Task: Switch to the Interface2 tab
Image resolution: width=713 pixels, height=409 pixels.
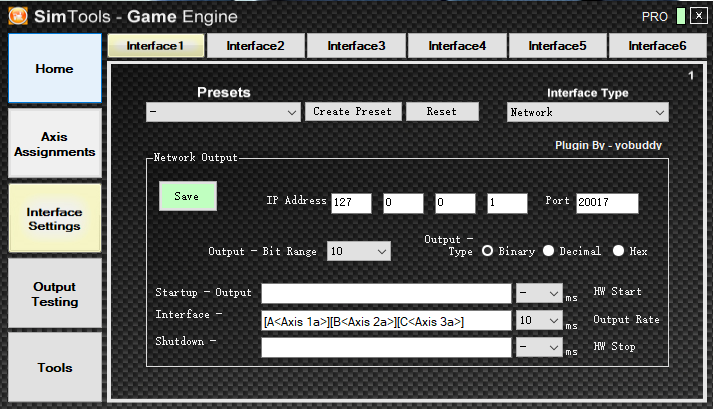Action: pyautogui.click(x=256, y=45)
